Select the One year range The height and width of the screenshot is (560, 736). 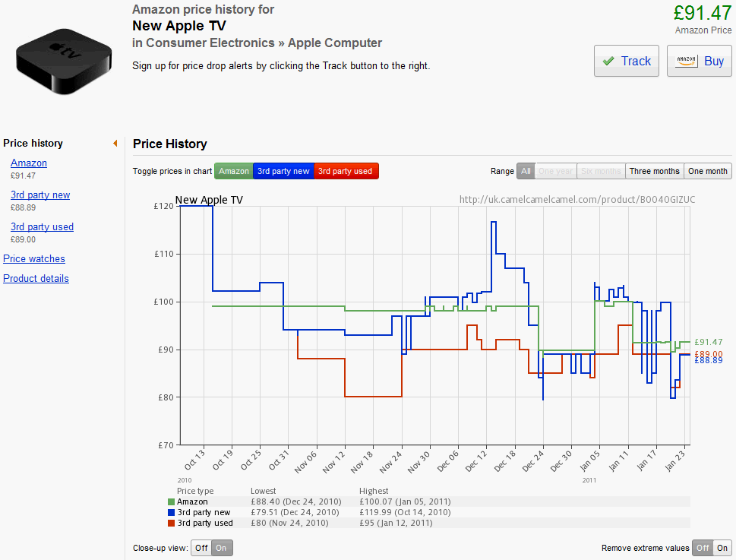(556, 171)
